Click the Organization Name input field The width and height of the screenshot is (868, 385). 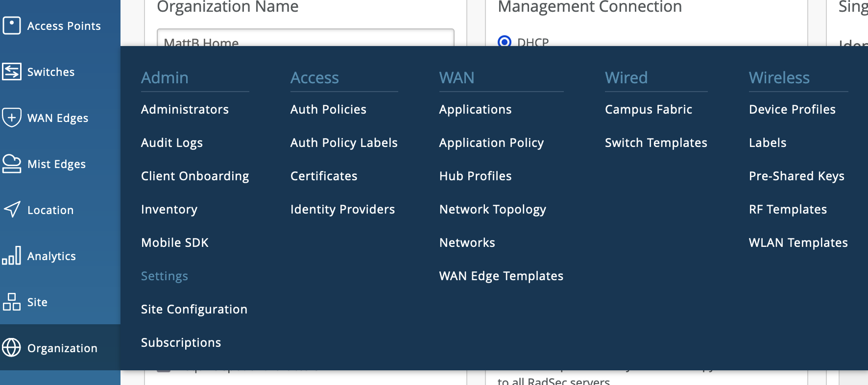(x=305, y=38)
